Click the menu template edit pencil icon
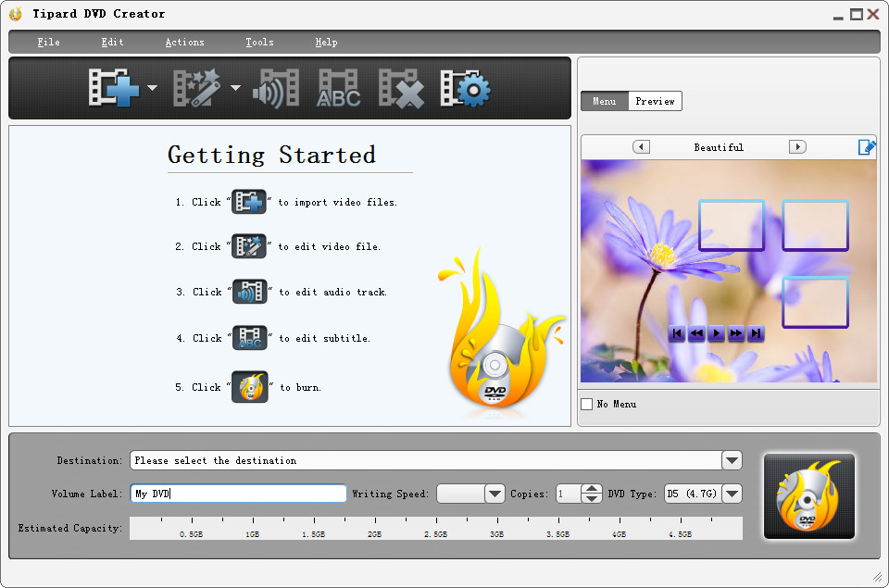The width and height of the screenshot is (889, 588). tap(868, 146)
